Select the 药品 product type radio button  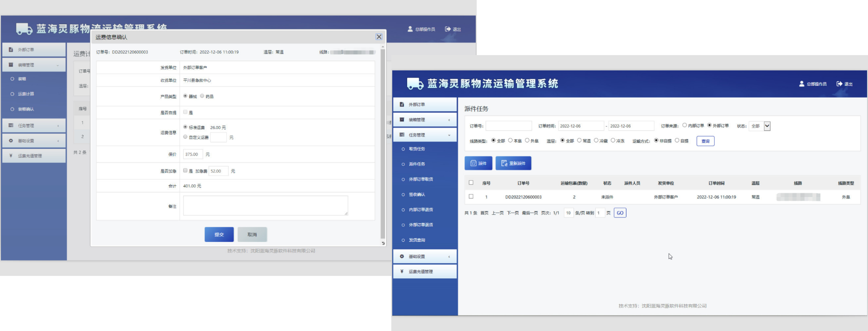coord(202,96)
